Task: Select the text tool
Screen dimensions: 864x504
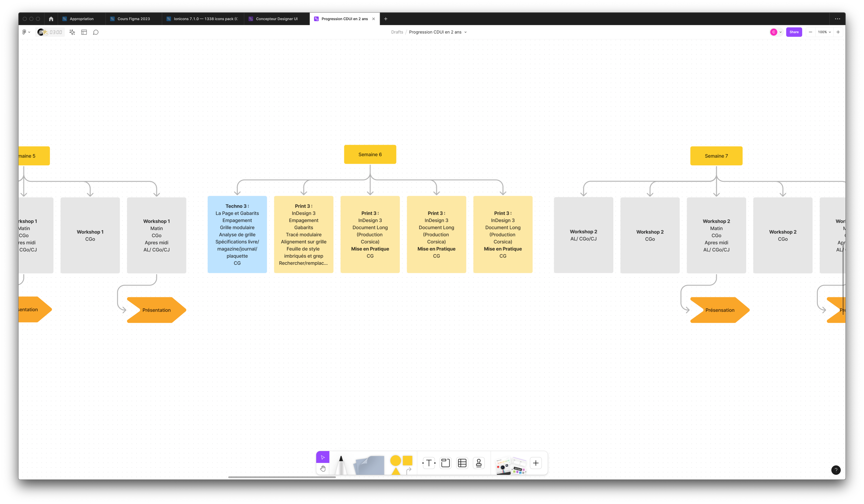Action: (429, 463)
